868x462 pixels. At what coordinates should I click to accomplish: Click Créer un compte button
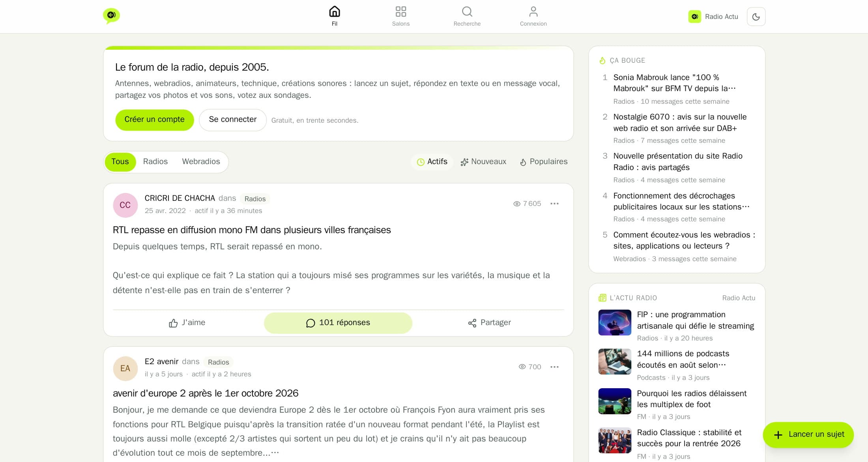pyautogui.click(x=155, y=120)
